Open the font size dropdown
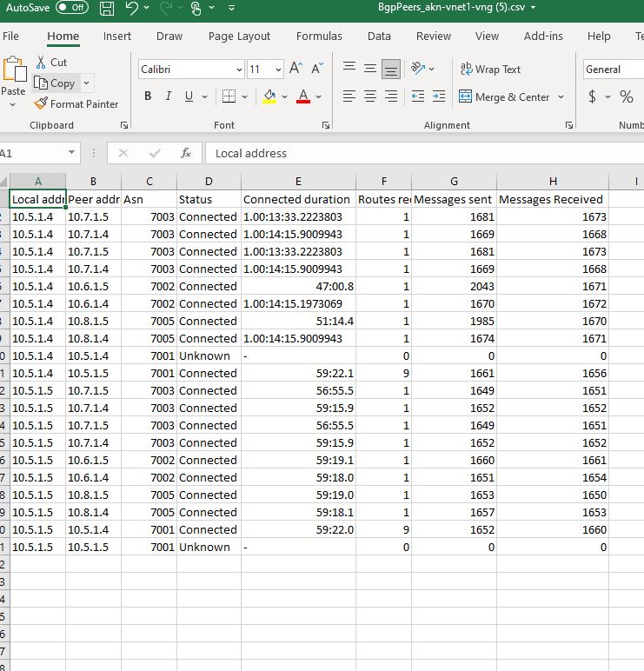This screenshot has width=644, height=671. (278, 70)
